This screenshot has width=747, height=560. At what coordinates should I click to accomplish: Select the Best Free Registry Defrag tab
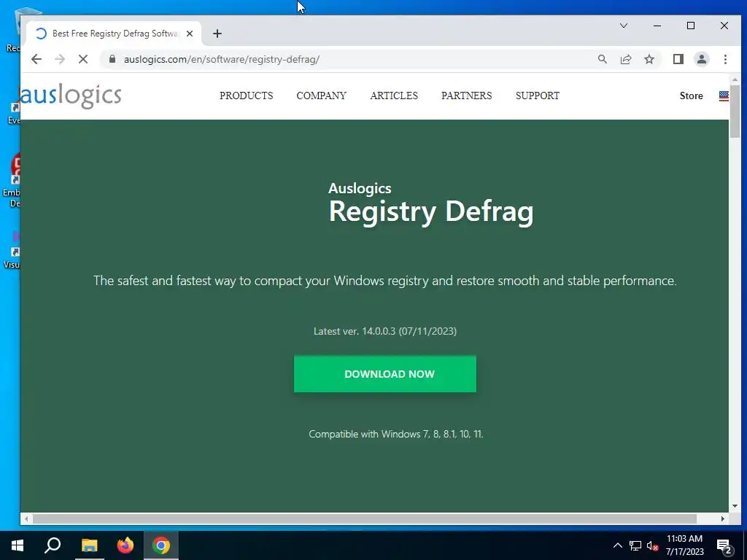pos(113,34)
